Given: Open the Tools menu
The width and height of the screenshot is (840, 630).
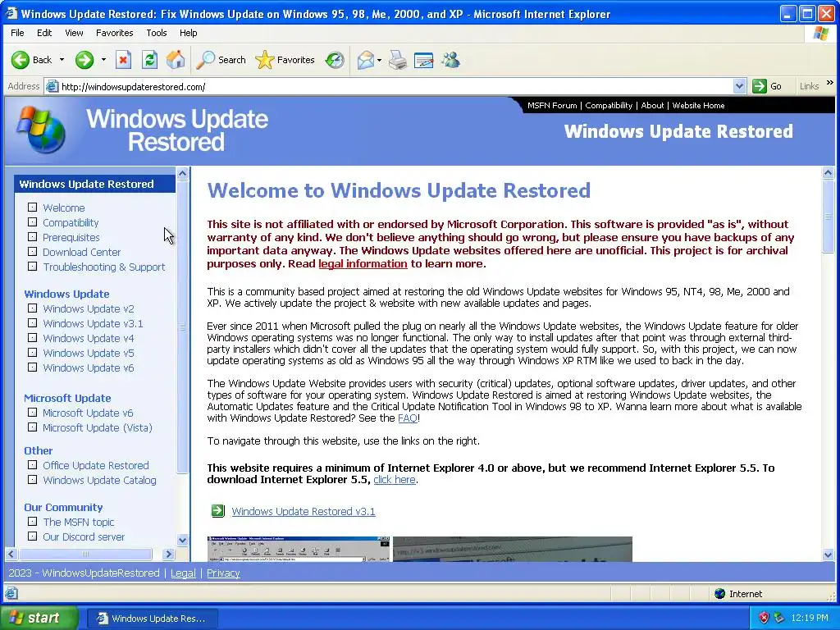Looking at the screenshot, I should [x=157, y=33].
